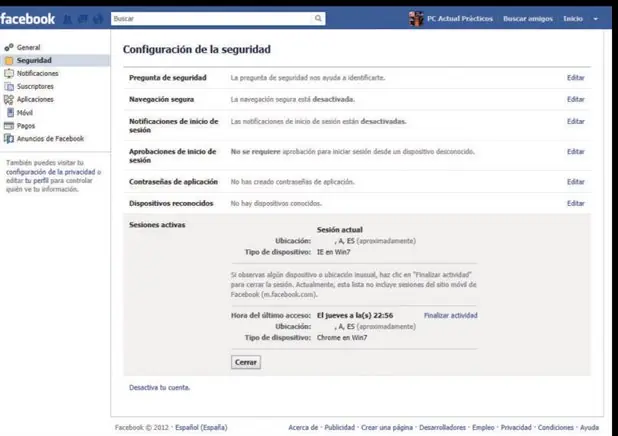Viewport: 618px width, 436px height.
Task: Click 'IE en Win7' device text
Action: tap(333, 252)
